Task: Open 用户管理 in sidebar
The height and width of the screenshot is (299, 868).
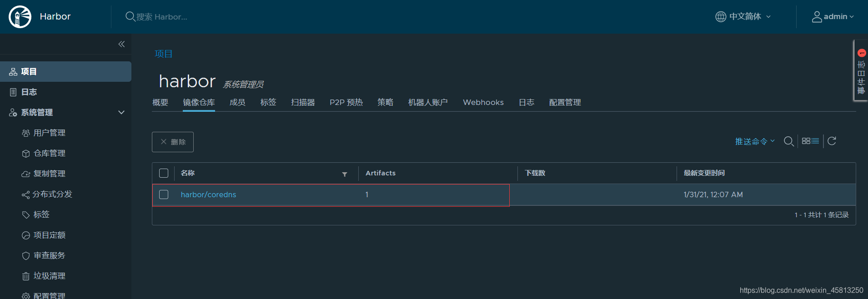Action: [x=50, y=133]
